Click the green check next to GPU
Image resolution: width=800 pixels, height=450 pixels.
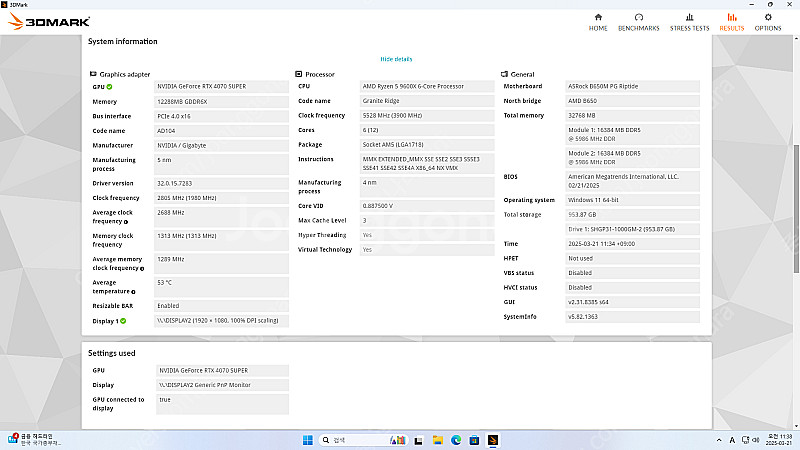coord(109,87)
